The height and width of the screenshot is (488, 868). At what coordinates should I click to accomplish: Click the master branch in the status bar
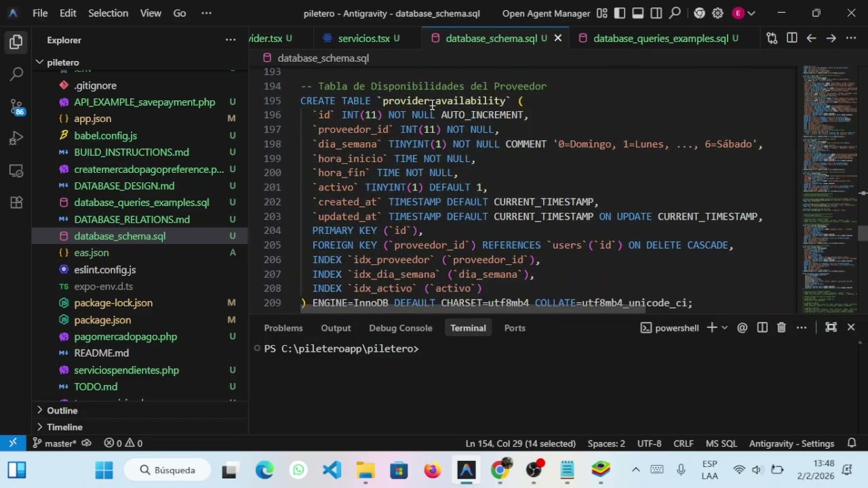54,443
